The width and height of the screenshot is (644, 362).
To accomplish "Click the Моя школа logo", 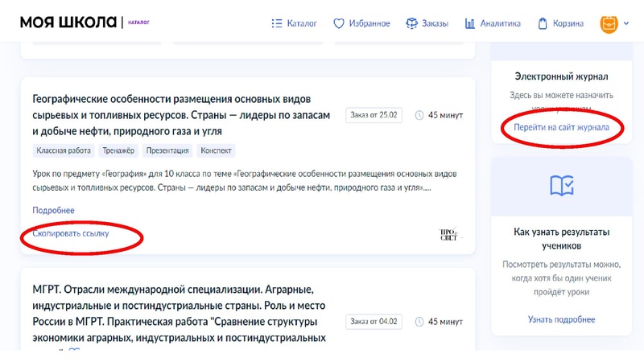I will (68, 23).
